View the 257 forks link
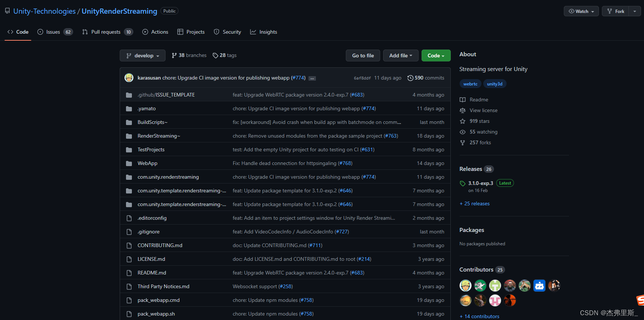The image size is (644, 320). pyautogui.click(x=476, y=142)
